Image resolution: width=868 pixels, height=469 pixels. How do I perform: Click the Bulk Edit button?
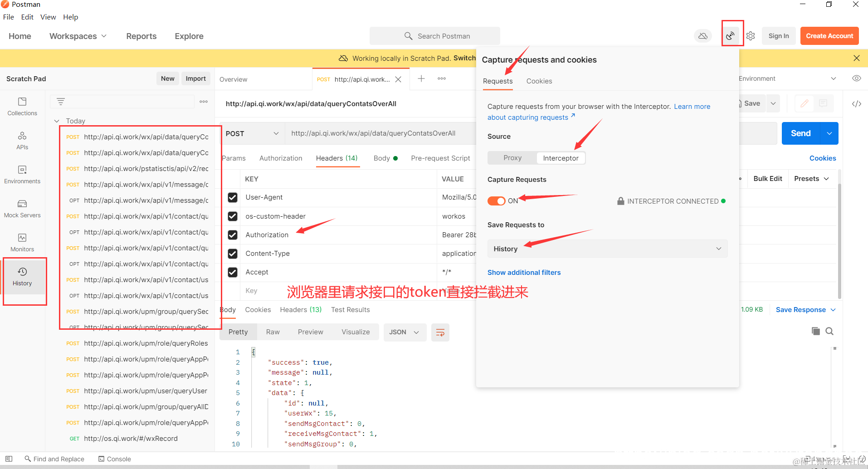(768, 179)
